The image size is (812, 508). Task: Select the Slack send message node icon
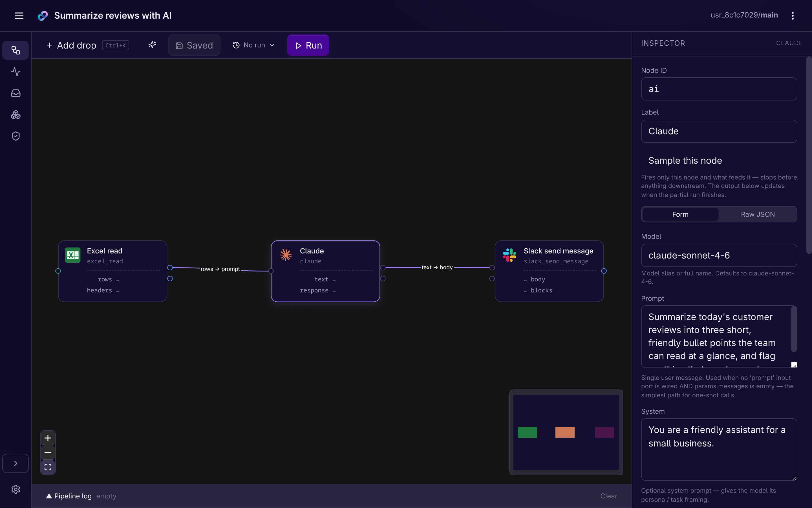pyautogui.click(x=509, y=255)
